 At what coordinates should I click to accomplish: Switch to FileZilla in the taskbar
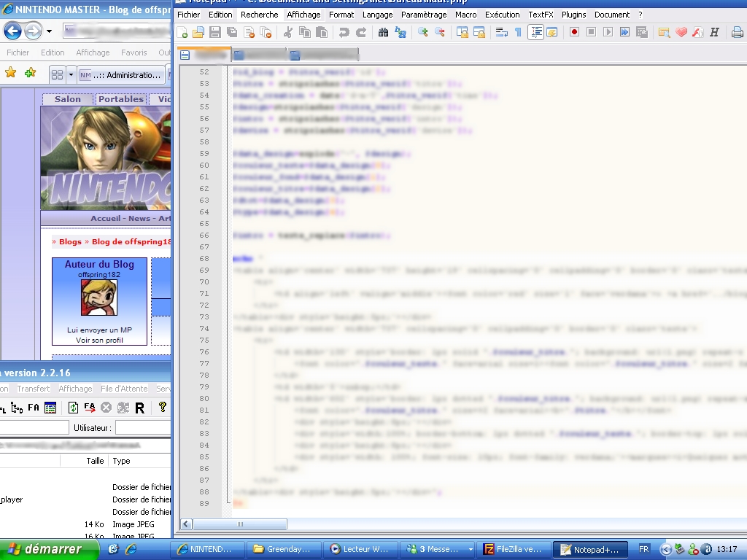coord(516,550)
